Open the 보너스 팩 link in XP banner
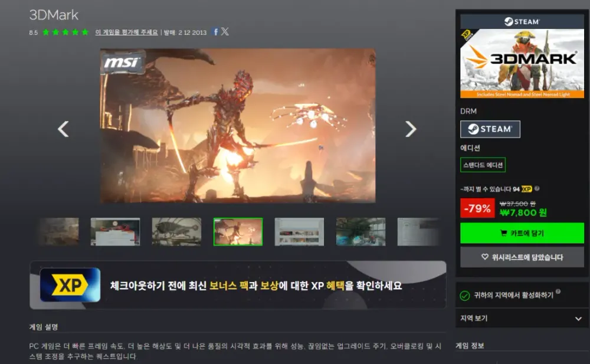 [229, 286]
